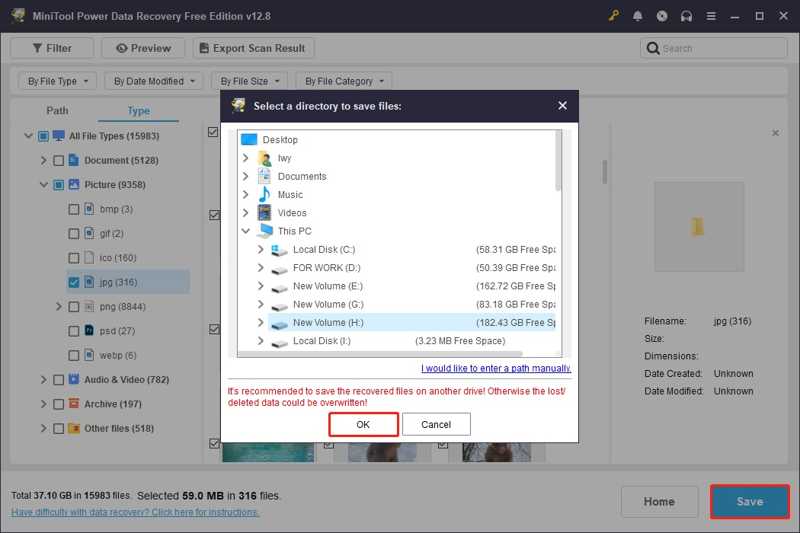Click the search magnifier icon

[x=653, y=48]
